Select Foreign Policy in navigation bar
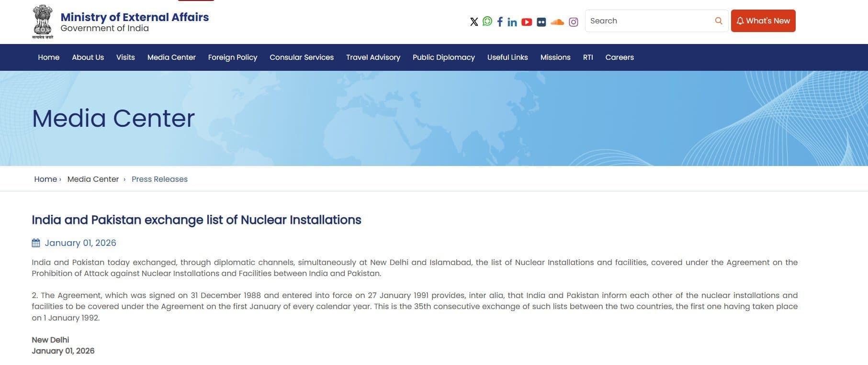This screenshot has height=365, width=868. tap(232, 57)
